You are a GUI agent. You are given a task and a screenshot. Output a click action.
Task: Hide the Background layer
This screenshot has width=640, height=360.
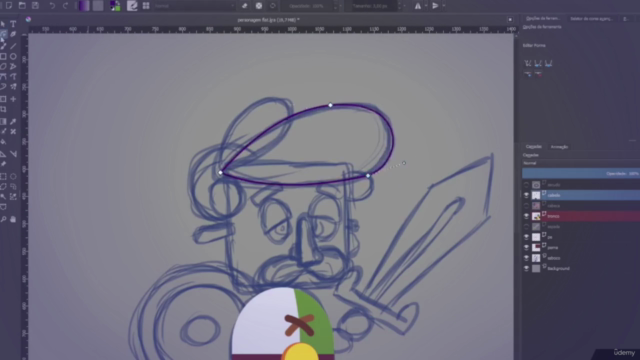(526, 268)
